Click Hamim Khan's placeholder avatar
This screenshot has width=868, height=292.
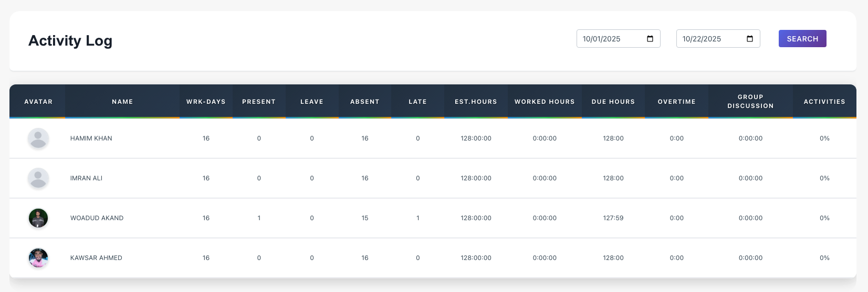pyautogui.click(x=38, y=138)
